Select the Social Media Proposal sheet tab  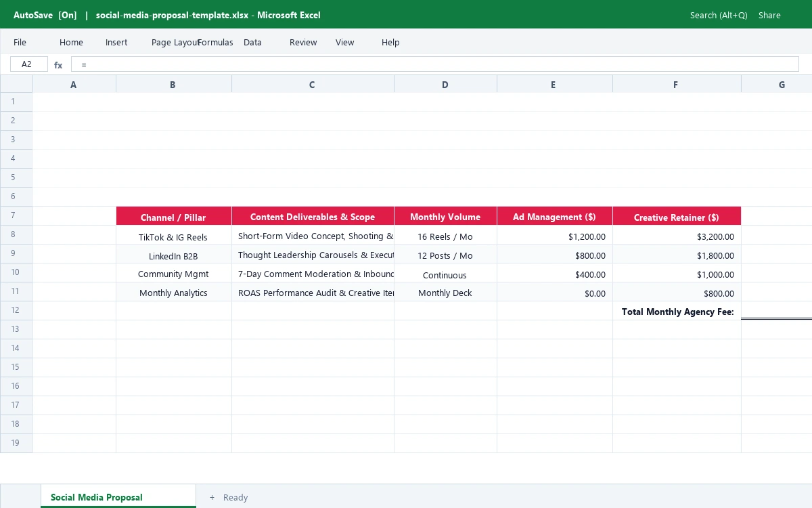click(x=118, y=496)
